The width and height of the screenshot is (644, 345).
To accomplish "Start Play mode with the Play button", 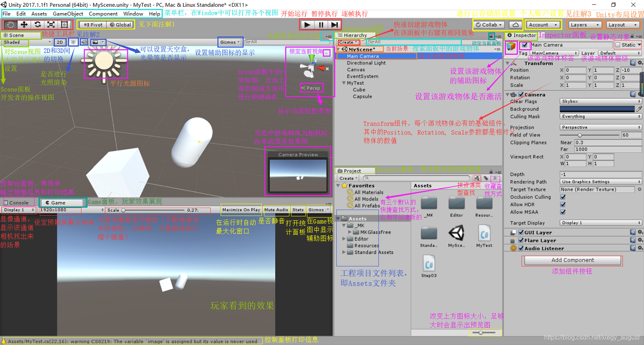I will pos(307,25).
